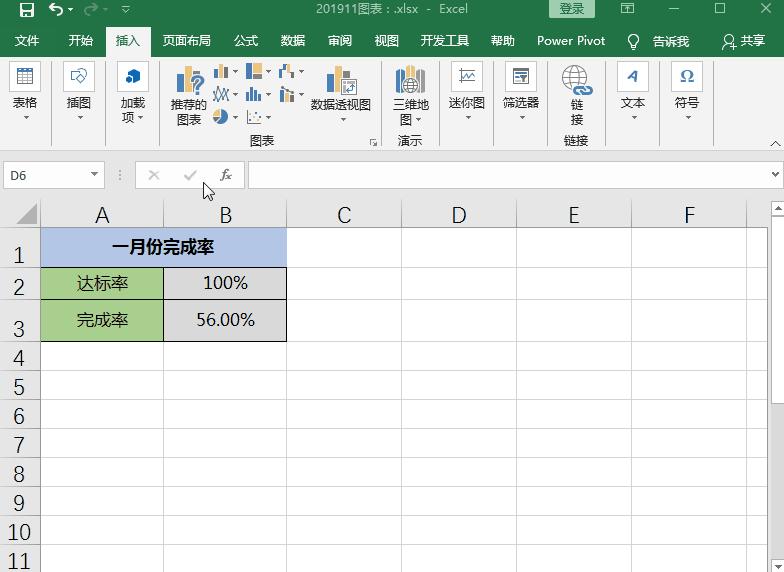The image size is (784, 572).
Task: Click the Select All corner triangle
Action: (26, 214)
